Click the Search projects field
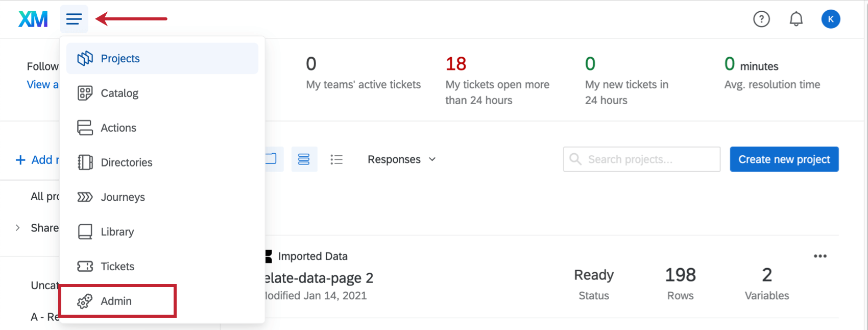868x330 pixels. (641, 159)
